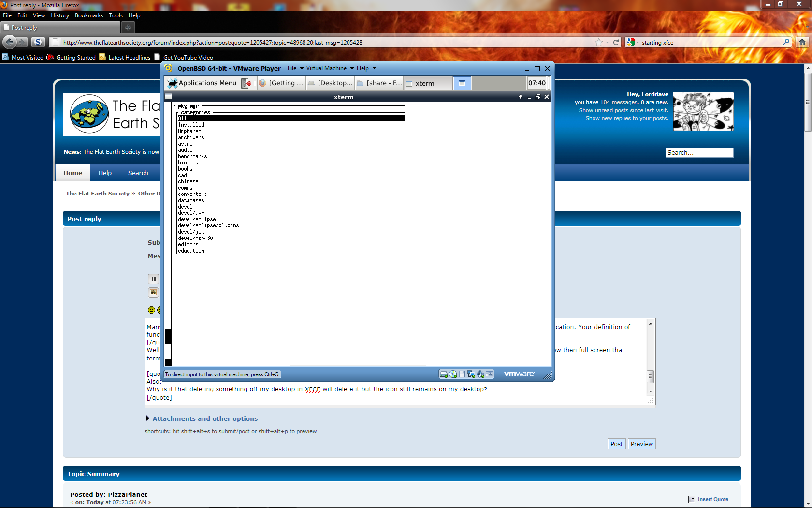
Task: Open Firefox home page with home icon
Action: pyautogui.click(x=802, y=42)
